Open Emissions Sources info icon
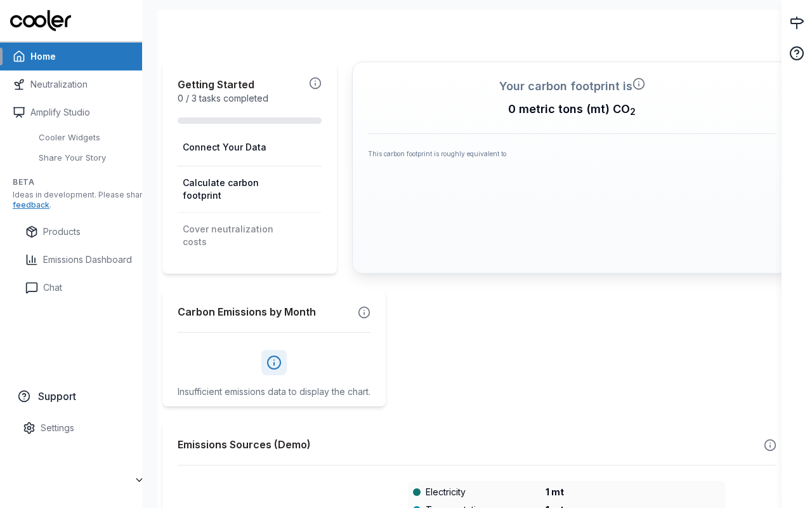Viewport: 812px width, 508px height. coord(770,445)
